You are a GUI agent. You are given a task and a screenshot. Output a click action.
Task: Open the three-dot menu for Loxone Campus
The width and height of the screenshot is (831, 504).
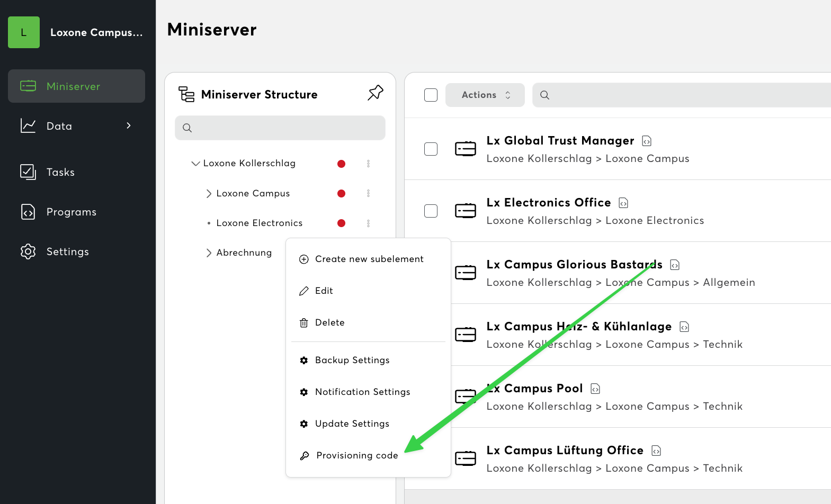tap(368, 193)
